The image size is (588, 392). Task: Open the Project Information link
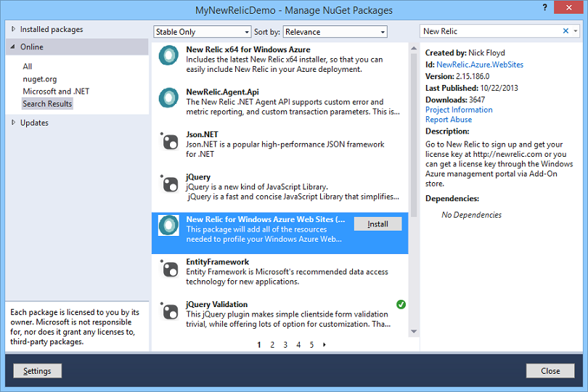pyautogui.click(x=459, y=110)
